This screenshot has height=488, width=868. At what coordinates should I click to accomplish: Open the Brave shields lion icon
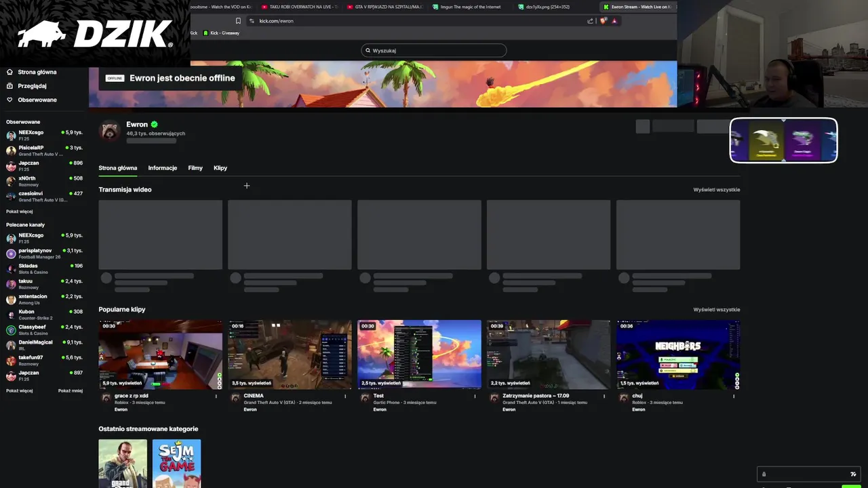603,21
